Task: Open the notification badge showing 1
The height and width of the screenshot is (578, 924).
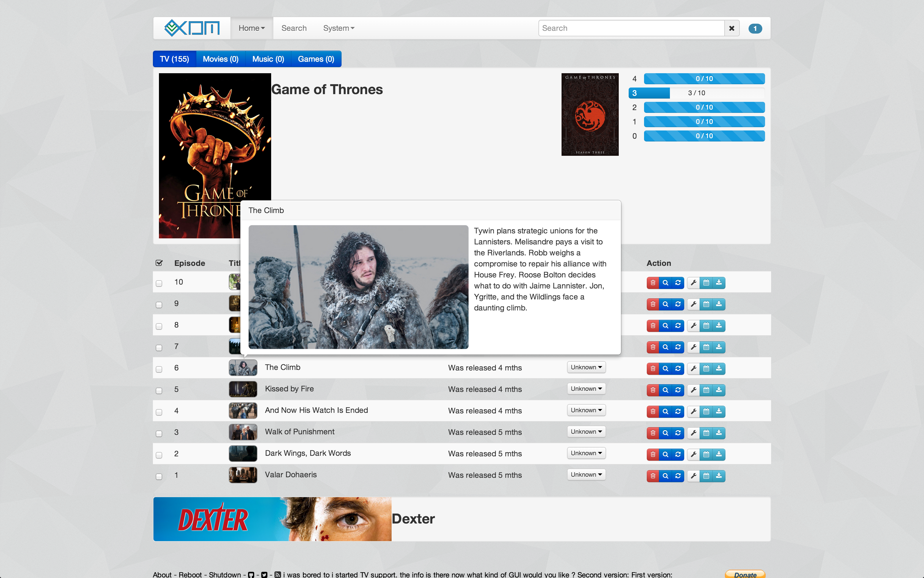Action: 755,29
